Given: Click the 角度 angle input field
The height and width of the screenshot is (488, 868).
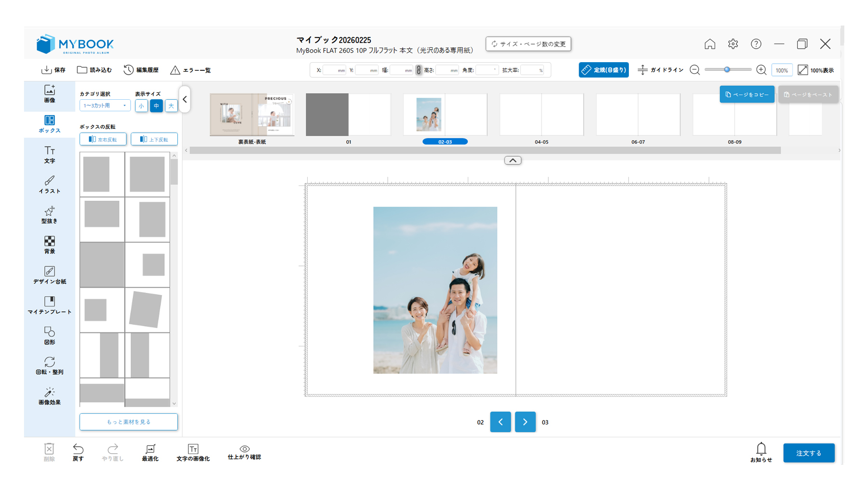Looking at the screenshot, I should click(x=487, y=70).
